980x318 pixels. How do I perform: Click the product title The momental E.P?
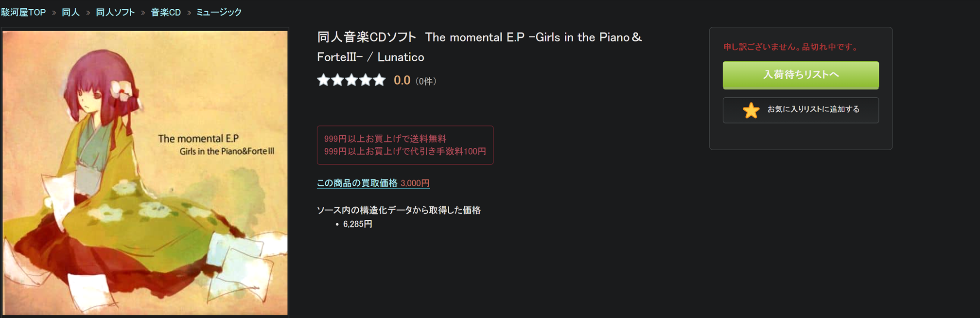[x=479, y=47]
